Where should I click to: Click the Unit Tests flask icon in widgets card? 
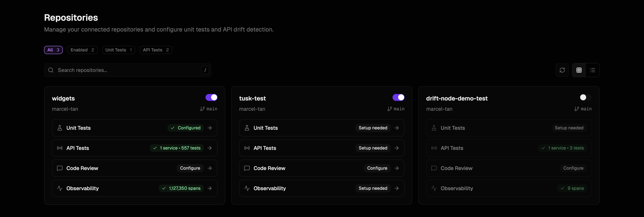tap(60, 128)
